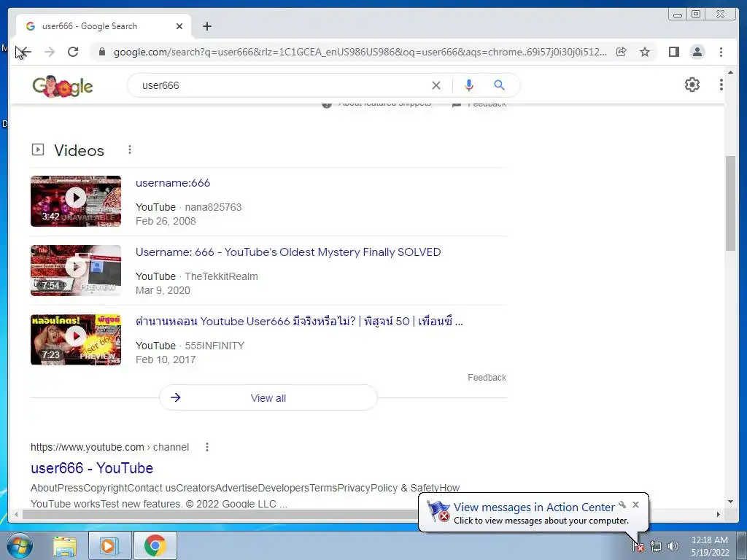This screenshot has width=747, height=560.
Task: Open Google quick settings gear
Action: pos(692,85)
